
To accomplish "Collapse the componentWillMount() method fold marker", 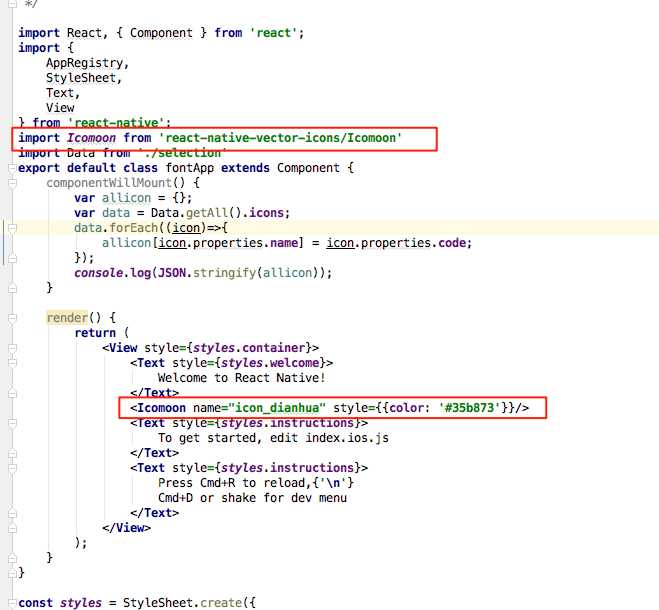I will coord(12,183).
